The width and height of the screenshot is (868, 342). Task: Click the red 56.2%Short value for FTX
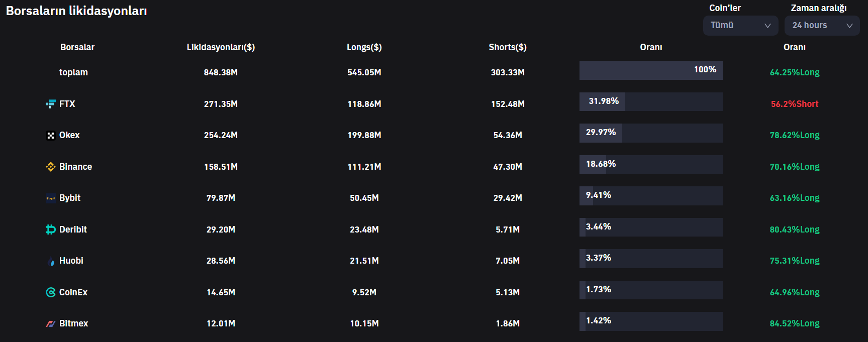[795, 104]
